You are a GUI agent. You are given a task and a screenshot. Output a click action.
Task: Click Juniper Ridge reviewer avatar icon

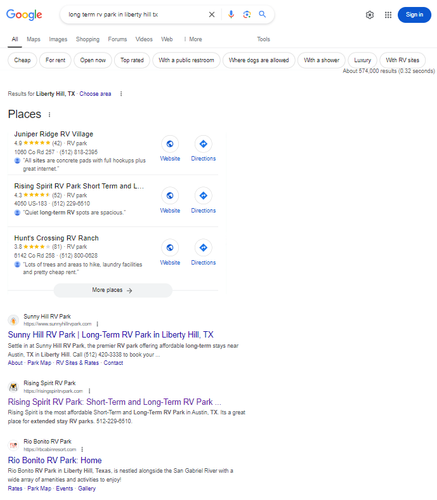(17, 161)
